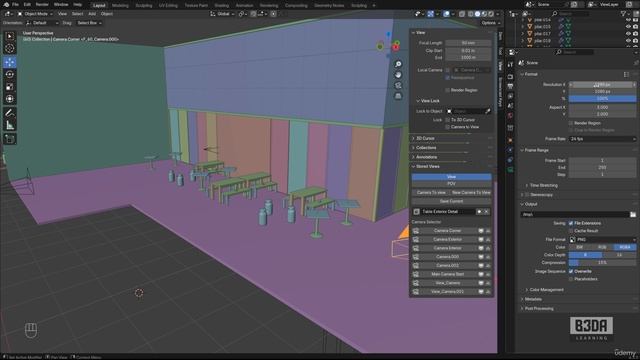Open the Object properties tab icon
Viewport: 640px width, 360px height.
coord(510,140)
